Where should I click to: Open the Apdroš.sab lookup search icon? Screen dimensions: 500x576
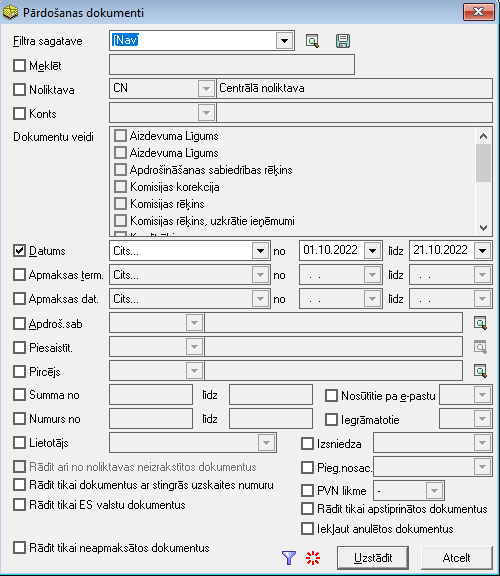coord(481,323)
